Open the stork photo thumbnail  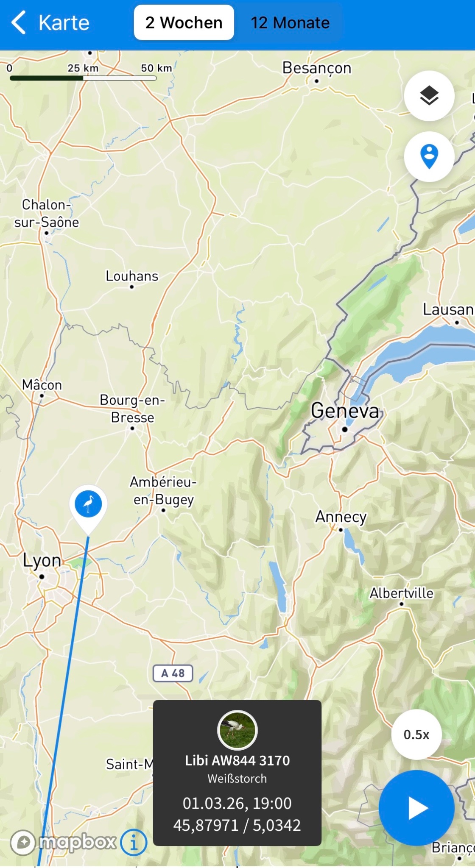coord(237,730)
